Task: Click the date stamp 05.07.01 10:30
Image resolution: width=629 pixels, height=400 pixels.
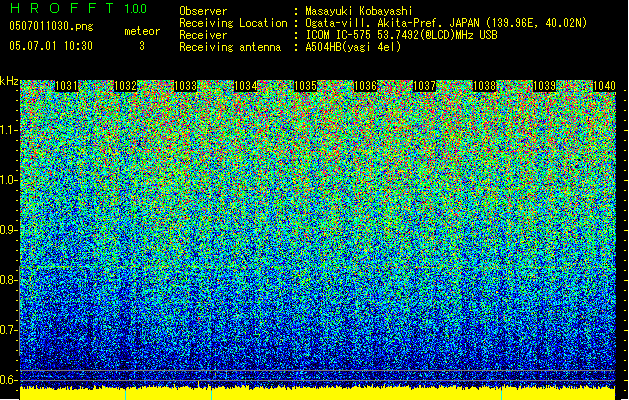Action: [51, 46]
